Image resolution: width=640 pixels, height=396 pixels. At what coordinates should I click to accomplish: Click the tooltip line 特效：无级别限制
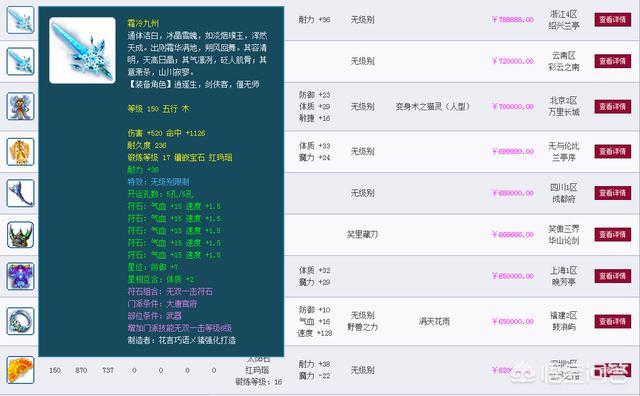pos(158,182)
